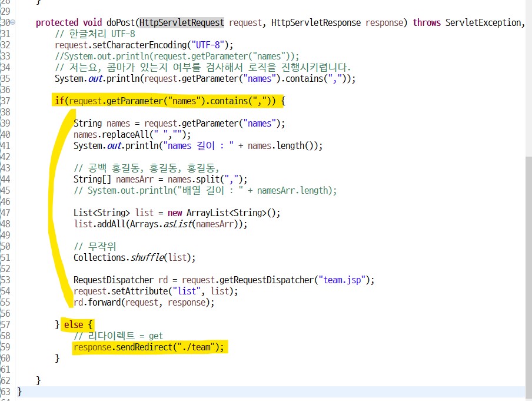Click HttpServletRequest type in doPost signature
Viewport: 532px width, 401px height.
[181, 23]
